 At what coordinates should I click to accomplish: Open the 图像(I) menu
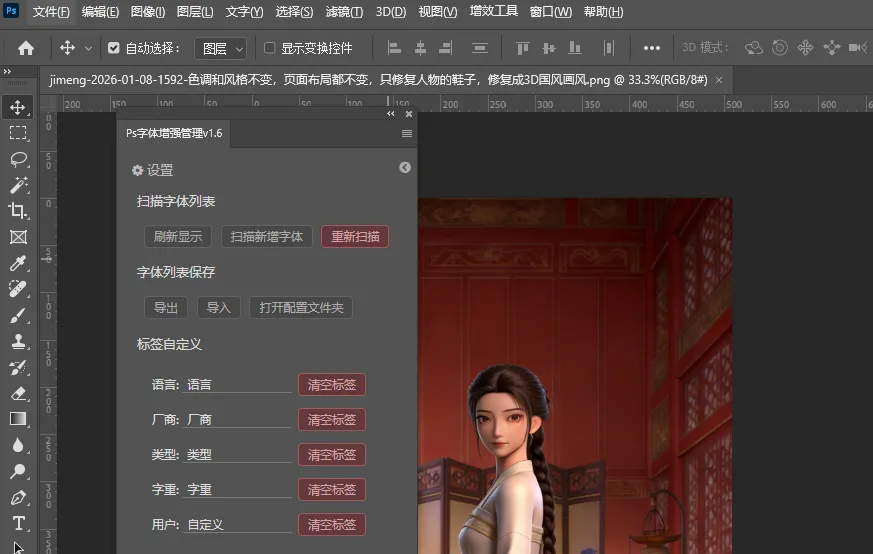click(x=148, y=12)
